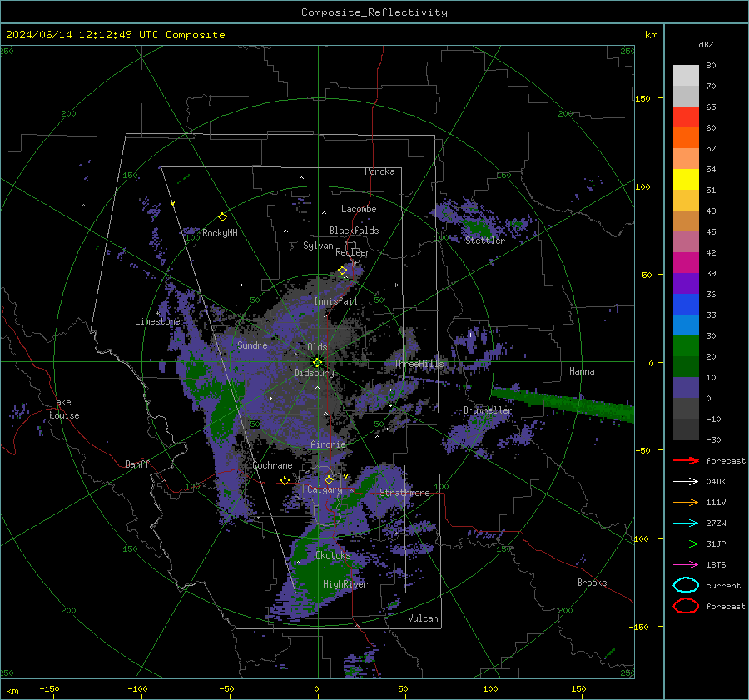Click the Blackfalds city label

coord(354,231)
